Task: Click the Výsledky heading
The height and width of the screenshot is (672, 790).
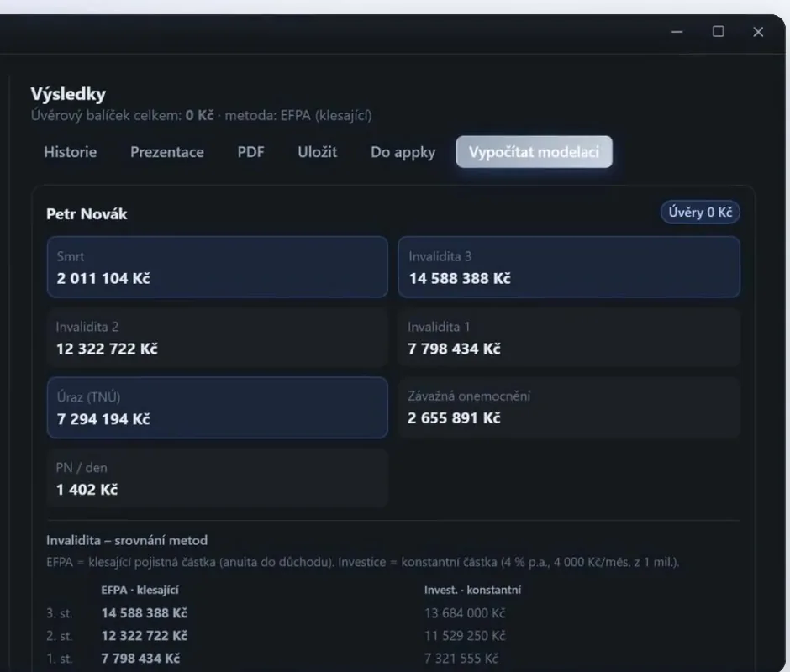Action: [x=68, y=94]
